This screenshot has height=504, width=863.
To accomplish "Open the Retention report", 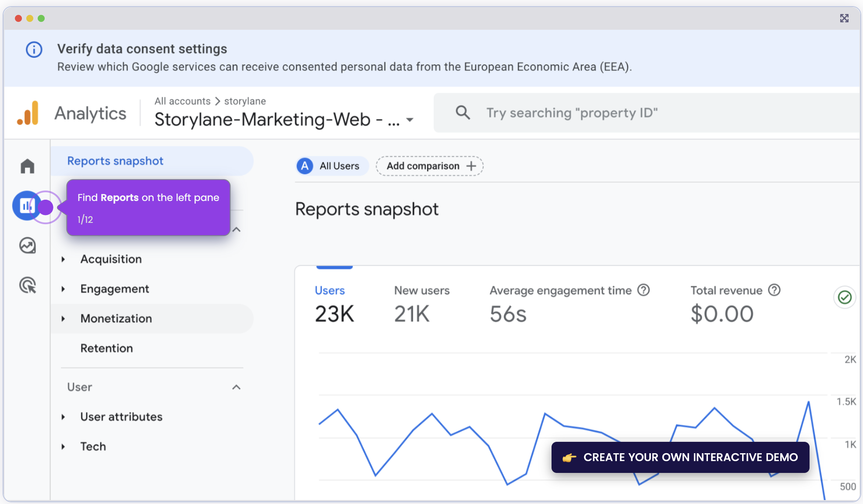I will click(x=106, y=348).
